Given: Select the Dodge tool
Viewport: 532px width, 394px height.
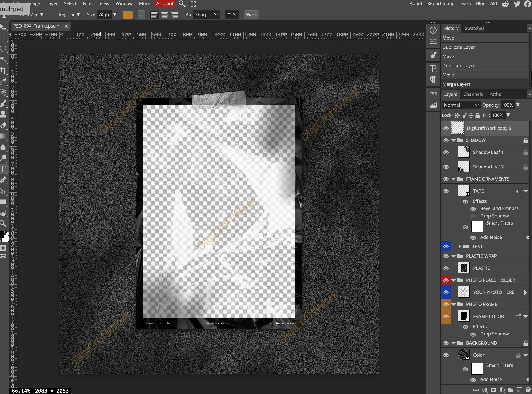Looking at the screenshot, I should click(x=3, y=158).
